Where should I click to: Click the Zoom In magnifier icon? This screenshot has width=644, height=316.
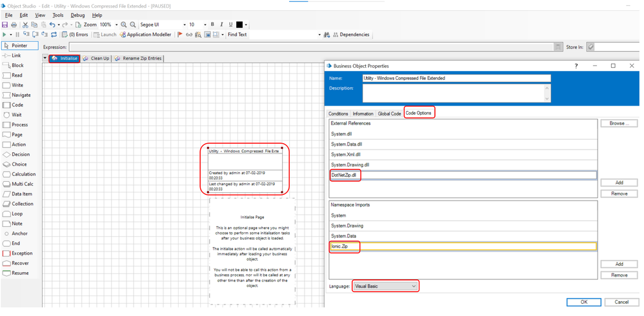124,25
